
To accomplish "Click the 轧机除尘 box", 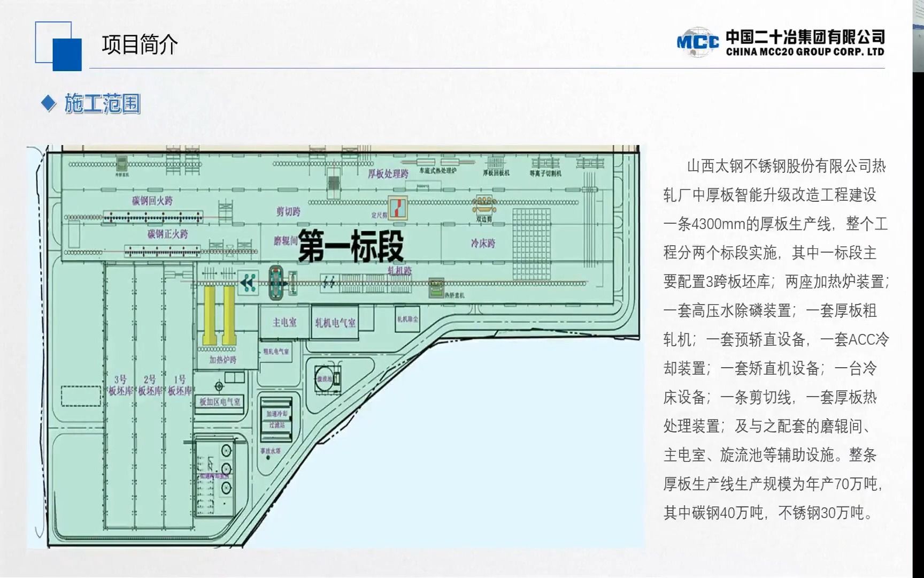I will coord(407,319).
